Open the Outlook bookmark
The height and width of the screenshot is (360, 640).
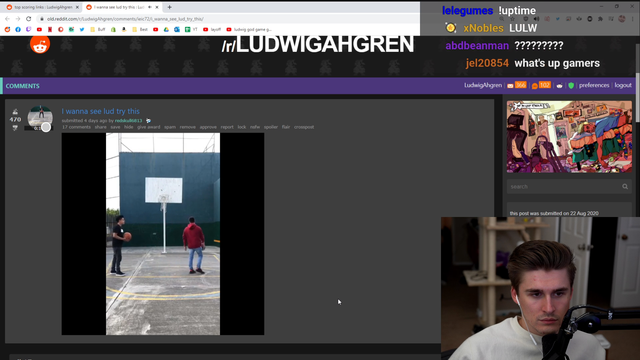click(177, 29)
